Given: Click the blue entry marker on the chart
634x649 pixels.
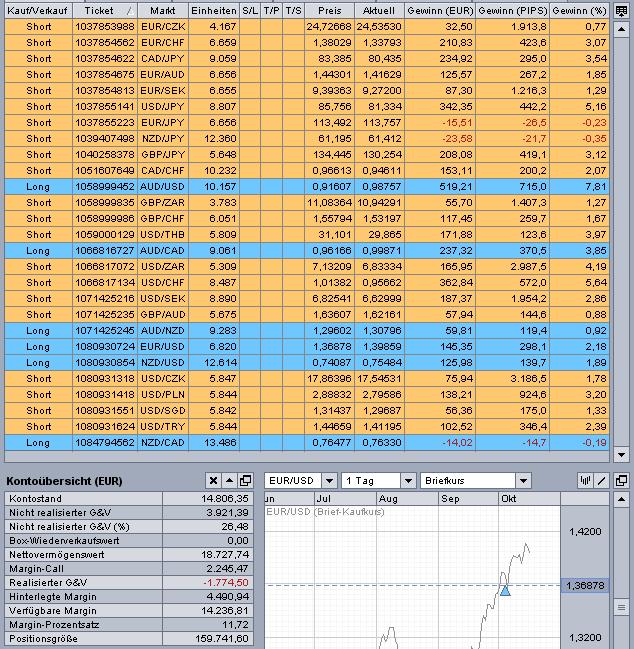Looking at the screenshot, I should pyautogui.click(x=505, y=591).
